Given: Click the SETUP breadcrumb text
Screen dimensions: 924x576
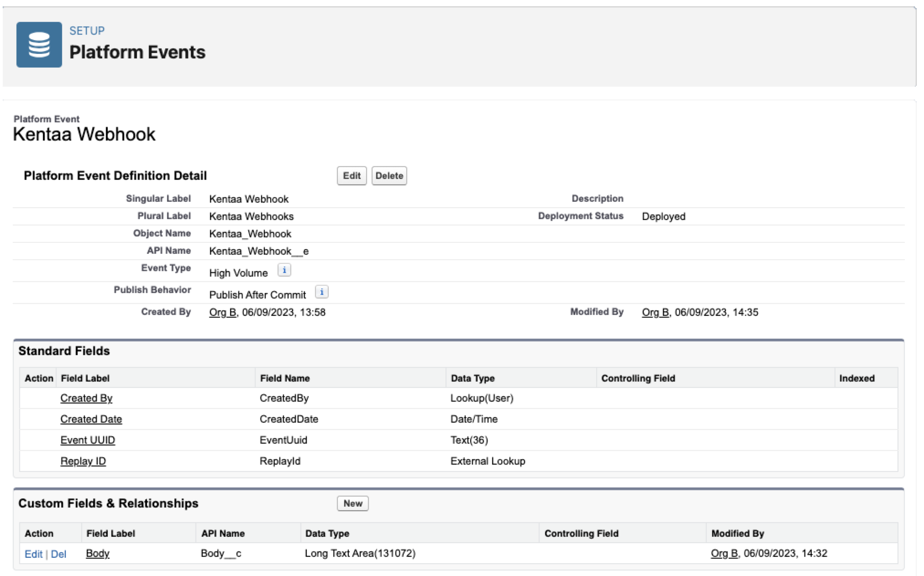Looking at the screenshot, I should click(x=87, y=31).
